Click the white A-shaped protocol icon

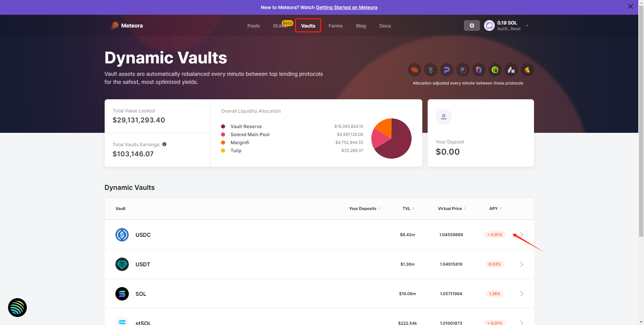point(511,70)
